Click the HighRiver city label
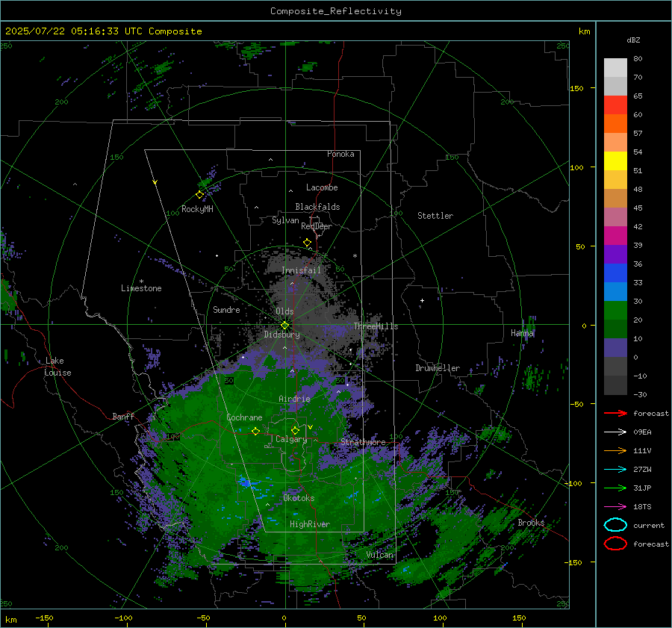The image size is (672, 628). [310, 524]
